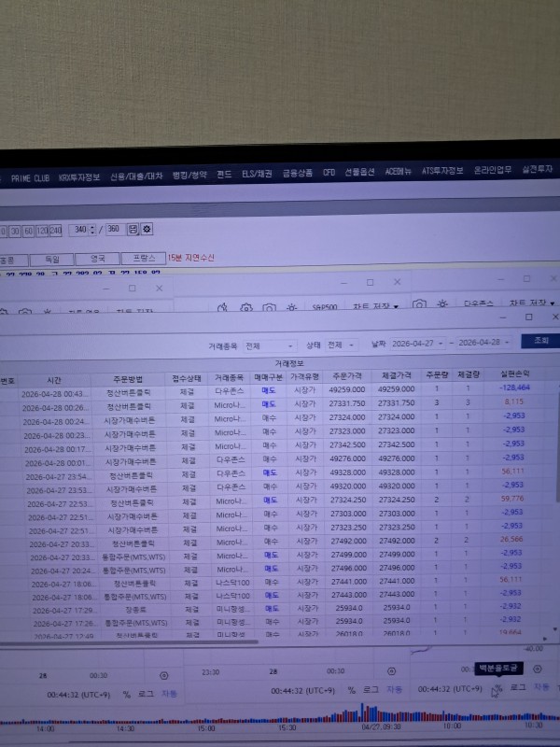Click 체결가격 cell 27331.750
Viewport: 560px width, 747px height.
tap(396, 403)
